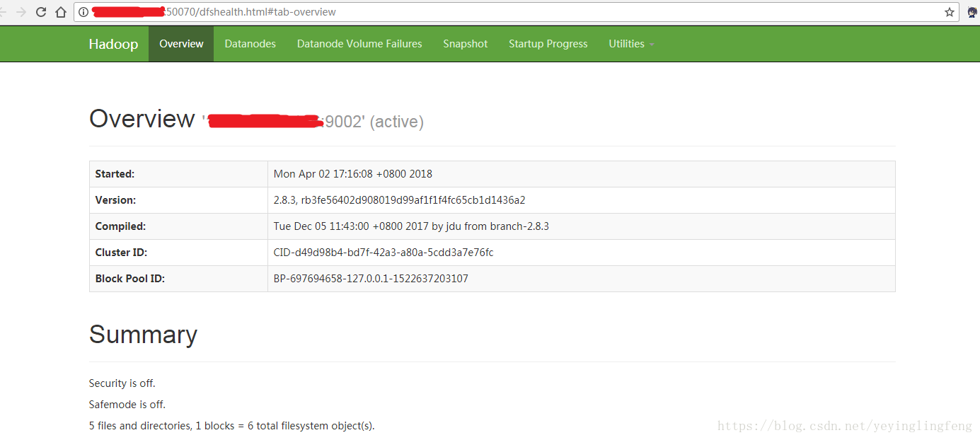Viewport: 980px width, 440px height.
Task: Select the Started date value
Action: point(353,174)
